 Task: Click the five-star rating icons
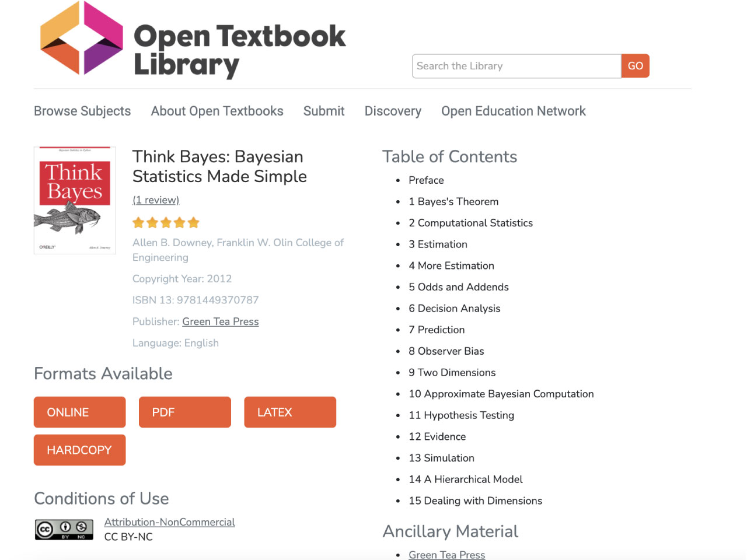tap(166, 222)
